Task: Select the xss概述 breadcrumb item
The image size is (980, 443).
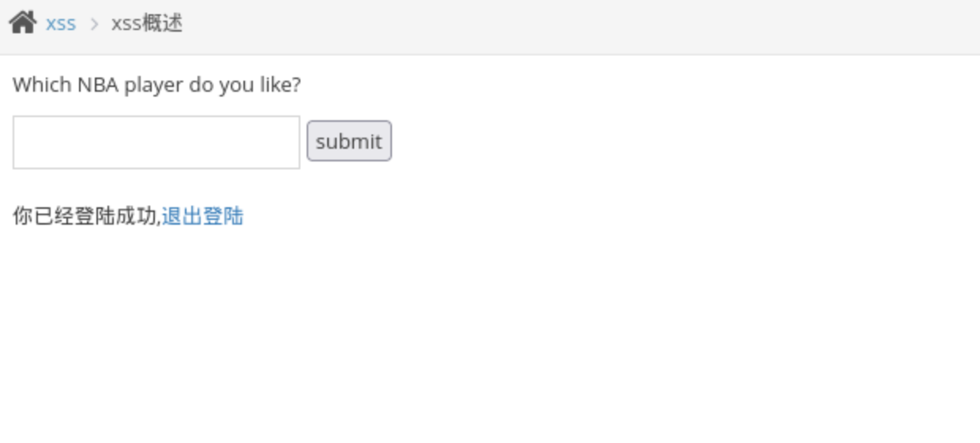Action: 147,24
